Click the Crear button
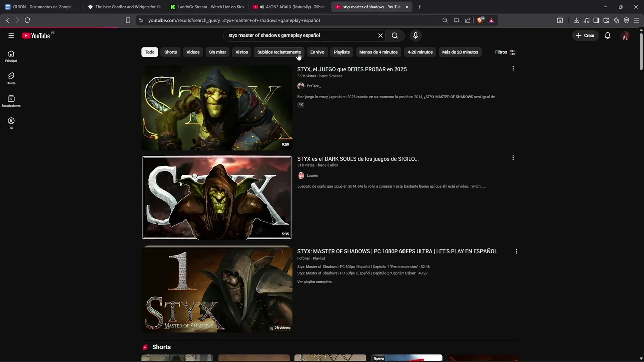The height and width of the screenshot is (362, 644). point(585,35)
